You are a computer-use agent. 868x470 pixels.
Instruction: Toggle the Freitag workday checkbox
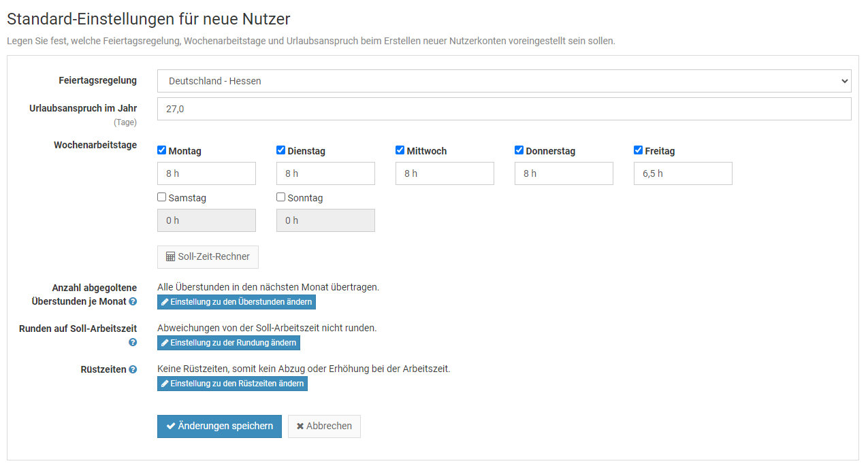[x=639, y=150]
